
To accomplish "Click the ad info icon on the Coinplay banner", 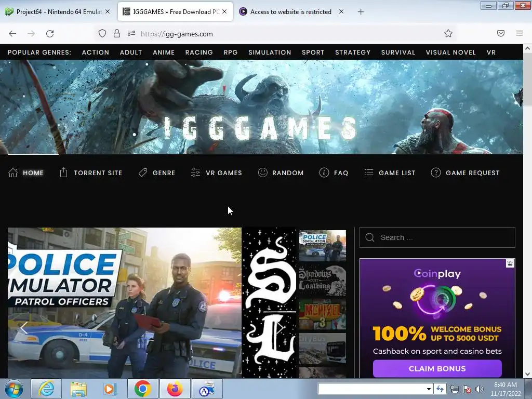I will coord(510,263).
